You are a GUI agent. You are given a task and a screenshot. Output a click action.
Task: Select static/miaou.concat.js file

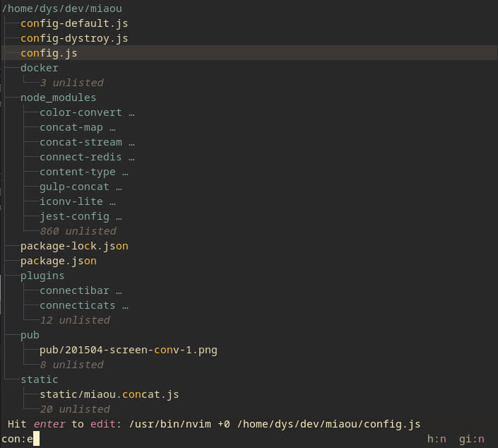[109, 394]
